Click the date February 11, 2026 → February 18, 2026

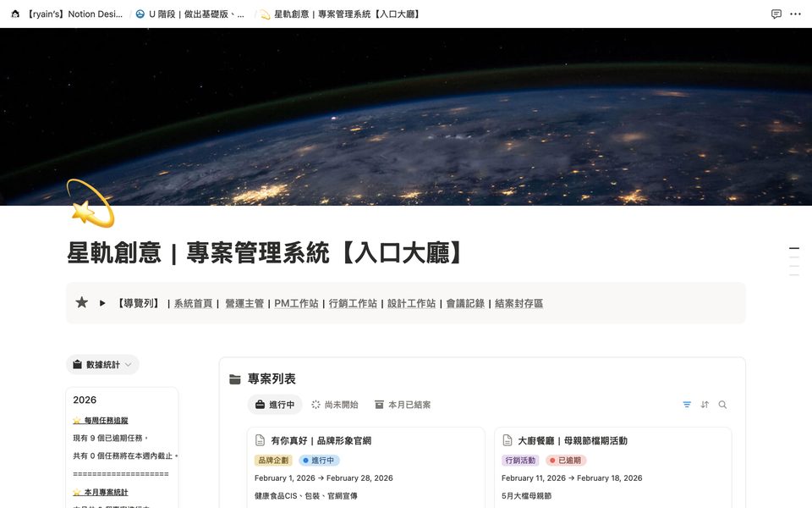(572, 478)
